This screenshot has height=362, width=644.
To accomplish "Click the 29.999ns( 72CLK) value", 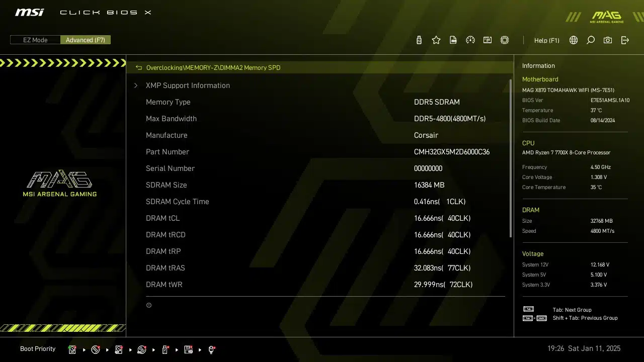I will tap(443, 285).
